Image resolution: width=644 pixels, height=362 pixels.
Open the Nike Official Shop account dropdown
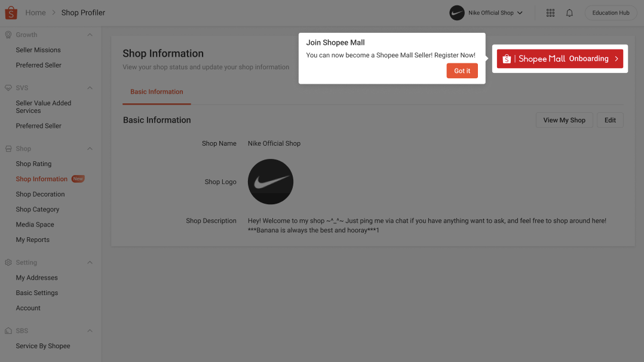486,13
